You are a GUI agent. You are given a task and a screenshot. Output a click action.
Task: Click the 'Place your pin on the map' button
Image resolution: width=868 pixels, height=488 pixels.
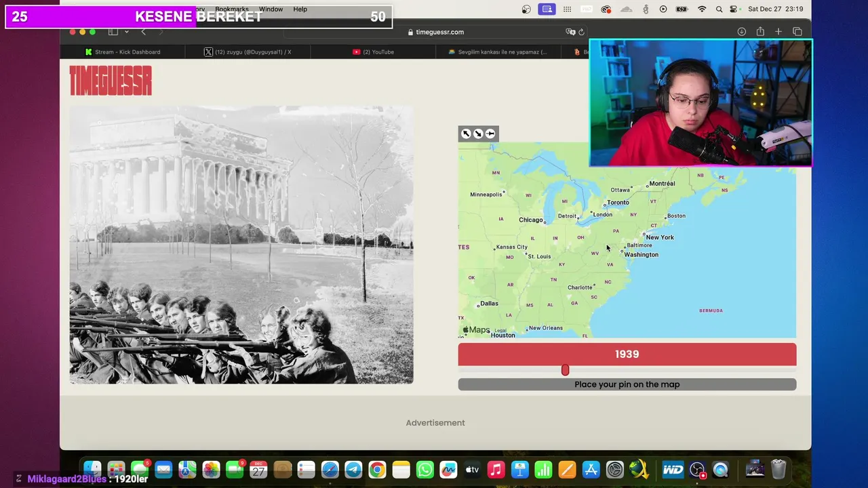(x=627, y=384)
